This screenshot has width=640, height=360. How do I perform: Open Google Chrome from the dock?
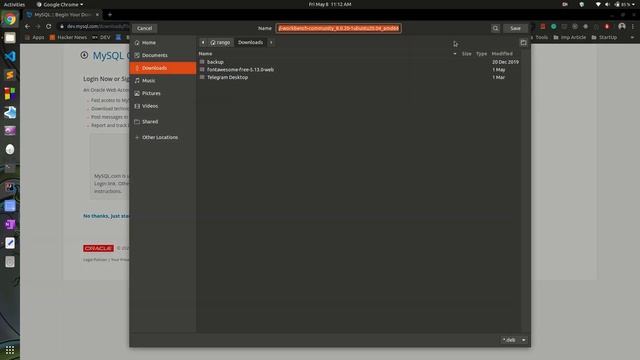click(10, 19)
